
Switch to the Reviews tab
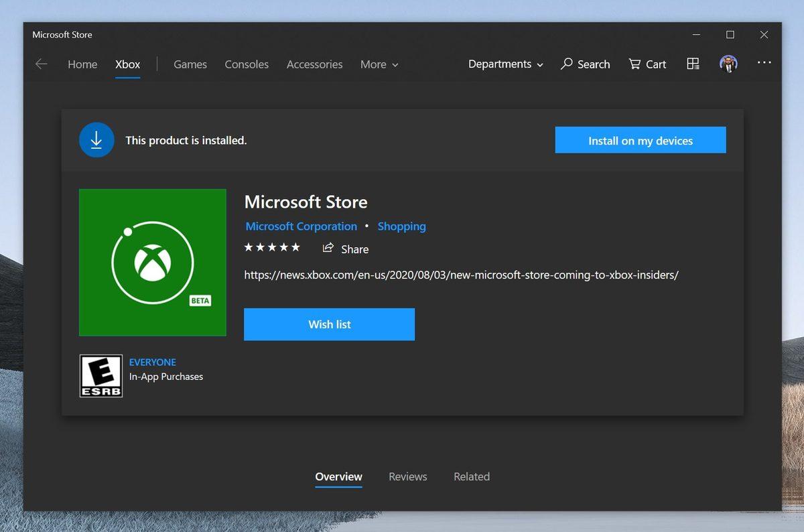point(407,476)
